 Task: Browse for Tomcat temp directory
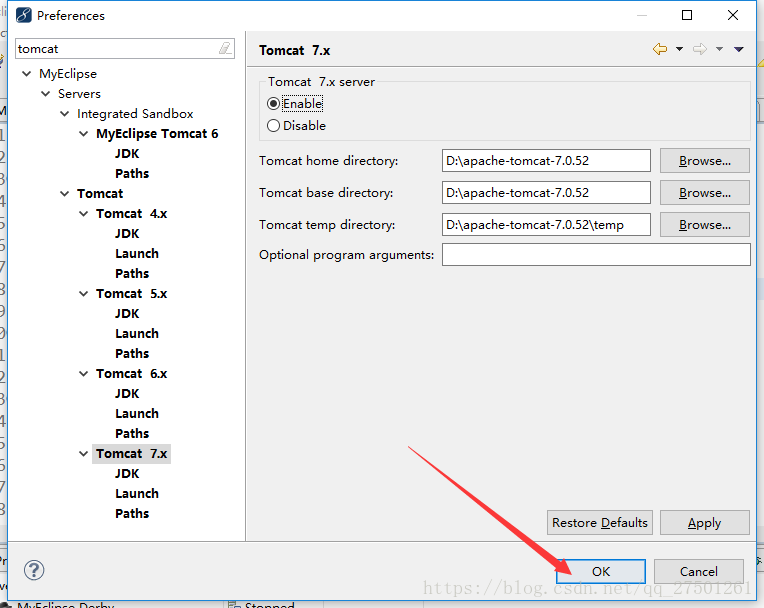pos(705,225)
